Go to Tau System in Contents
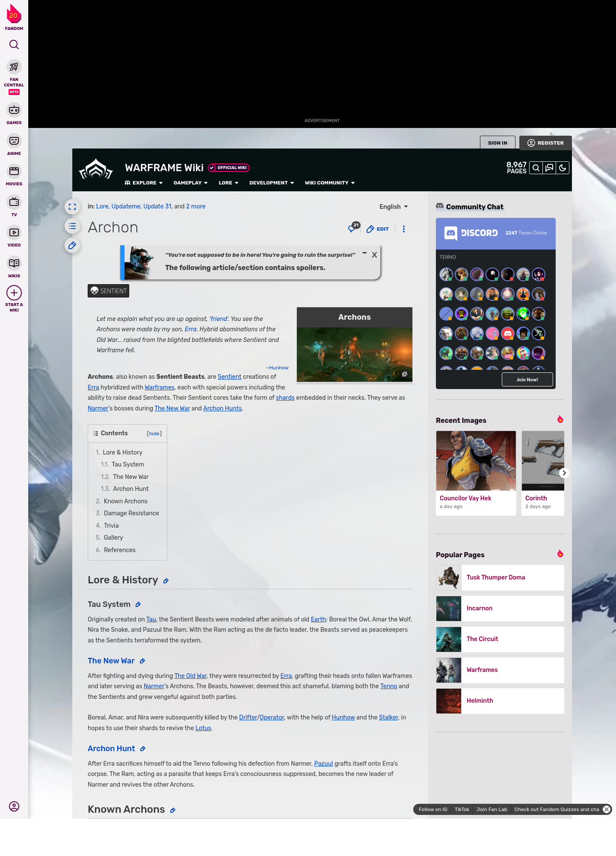The height and width of the screenshot is (856, 616). coord(127,464)
